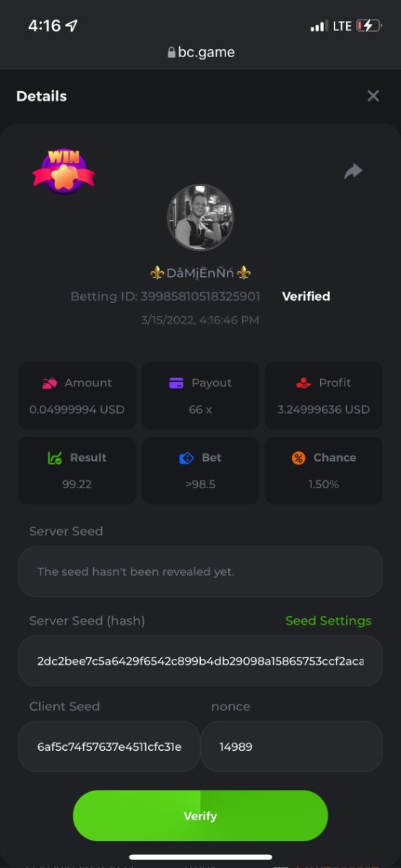401x868 pixels.
Task: Select the nonce field showing 14989
Action: (291, 746)
